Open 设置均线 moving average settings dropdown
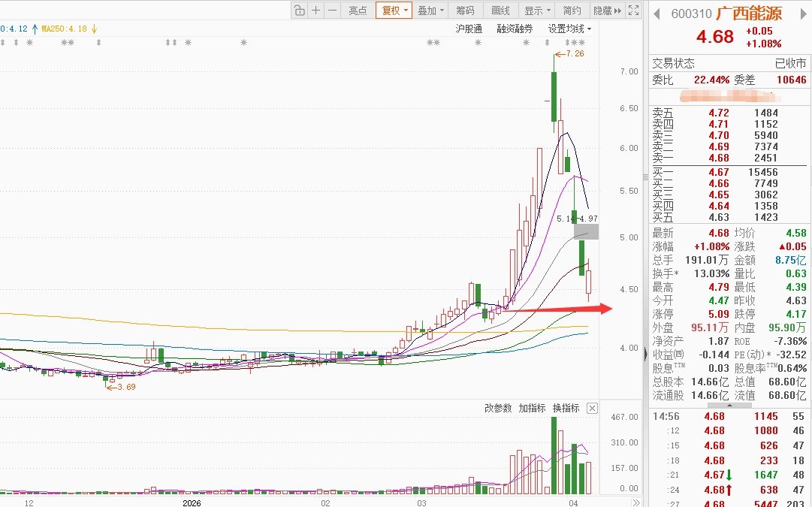 [x=569, y=29]
